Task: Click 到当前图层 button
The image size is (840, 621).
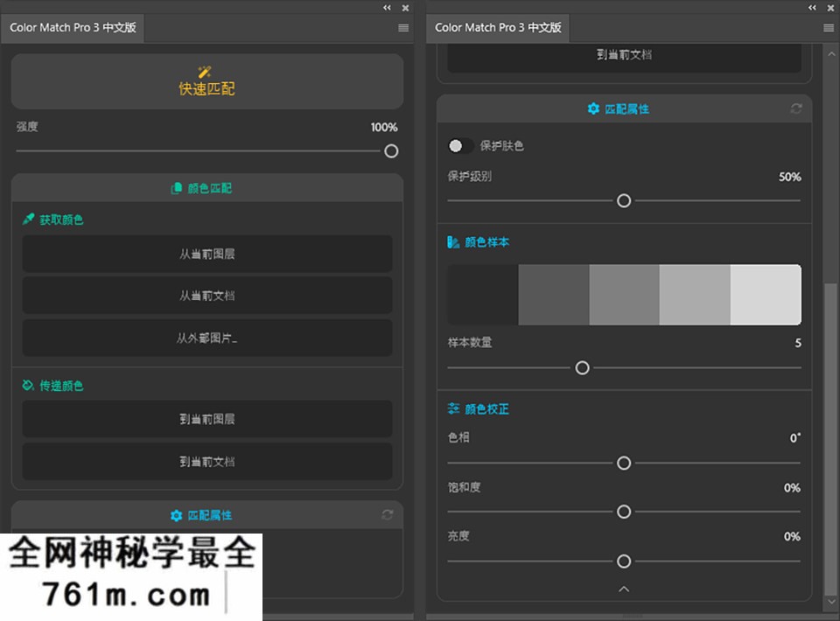Action: pos(206,419)
